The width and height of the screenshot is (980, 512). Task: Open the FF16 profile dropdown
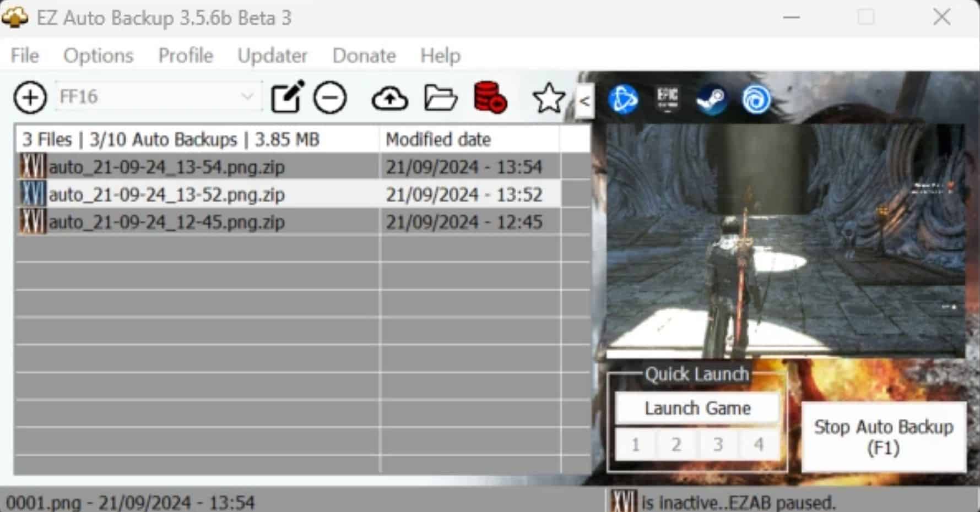(x=158, y=97)
